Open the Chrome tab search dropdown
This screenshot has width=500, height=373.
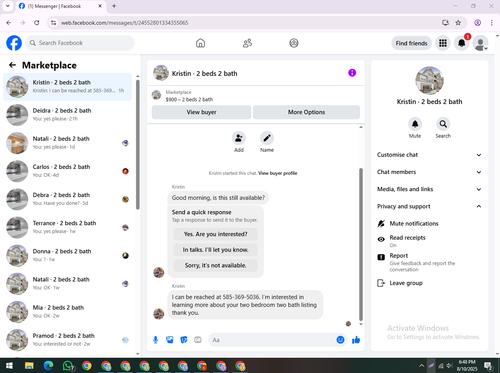(7, 6)
